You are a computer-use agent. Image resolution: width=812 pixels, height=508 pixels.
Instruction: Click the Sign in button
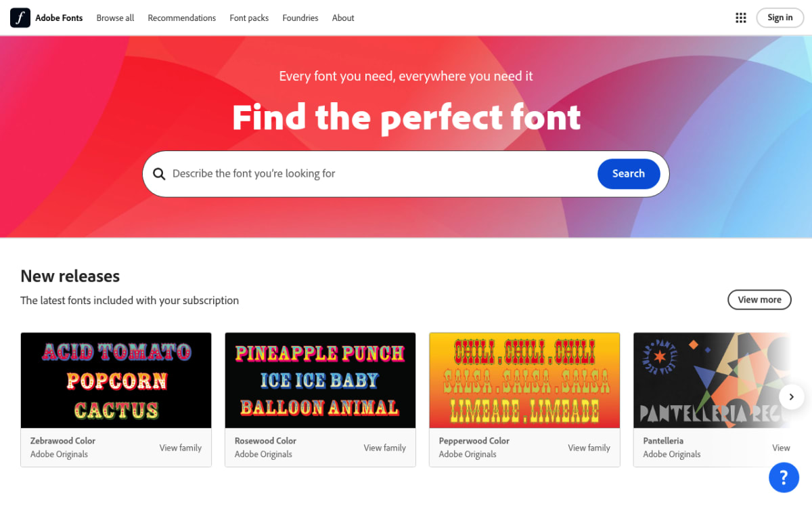coord(780,18)
